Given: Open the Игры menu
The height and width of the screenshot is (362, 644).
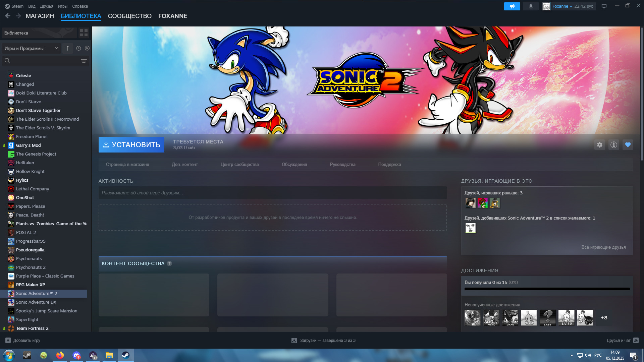Looking at the screenshot, I should click(62, 6).
